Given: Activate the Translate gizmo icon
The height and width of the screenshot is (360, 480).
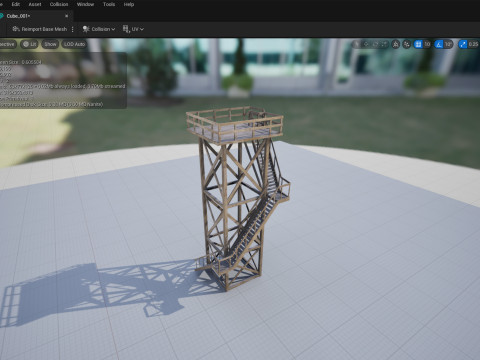Looking at the screenshot, I should point(366,44).
